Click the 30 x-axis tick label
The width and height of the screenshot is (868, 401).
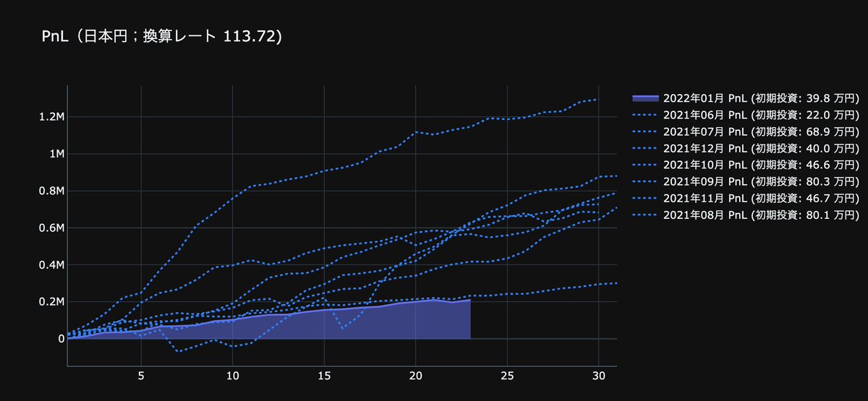click(x=599, y=376)
